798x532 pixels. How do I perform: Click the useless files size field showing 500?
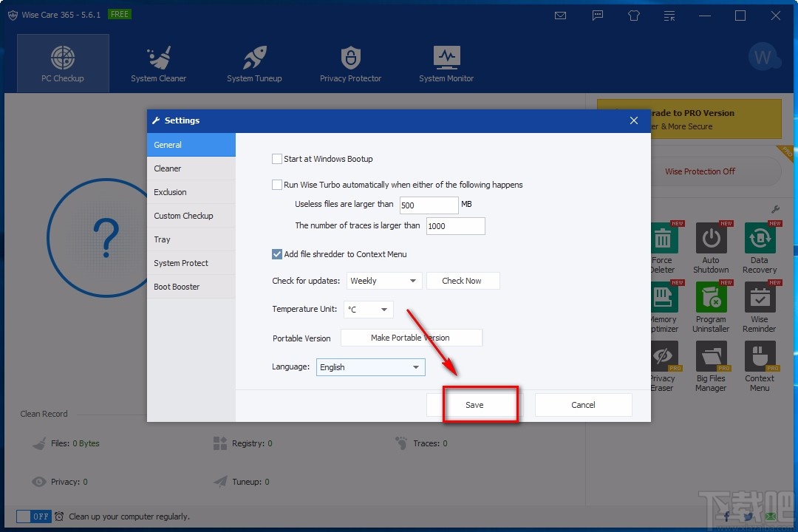(429, 205)
